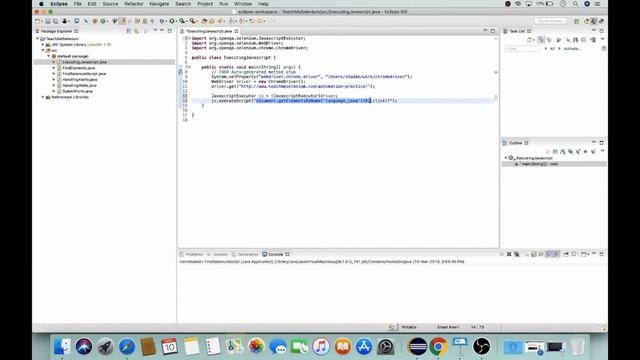Select the ExecutingJavascript.java editor tab
This screenshot has height=360, width=640.
209,31
